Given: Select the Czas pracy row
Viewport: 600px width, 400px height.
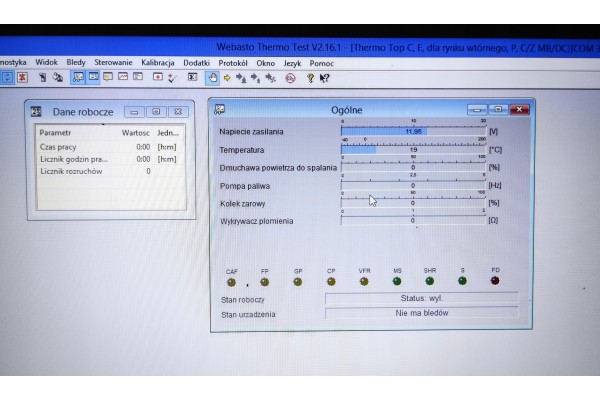Looking at the screenshot, I should tap(110, 147).
